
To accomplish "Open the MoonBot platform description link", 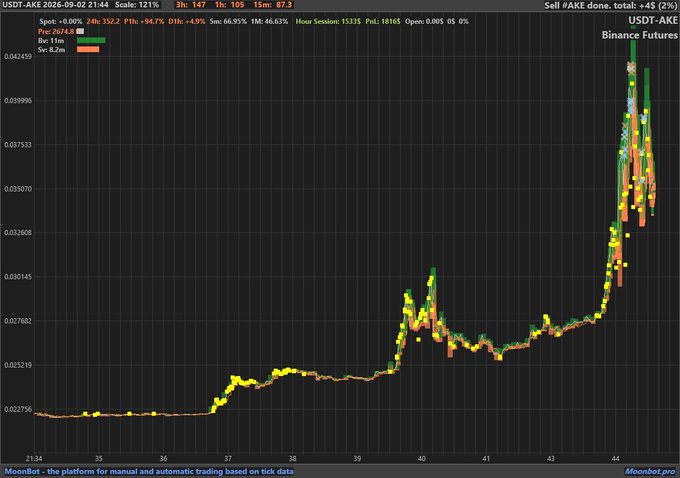I will (149, 471).
